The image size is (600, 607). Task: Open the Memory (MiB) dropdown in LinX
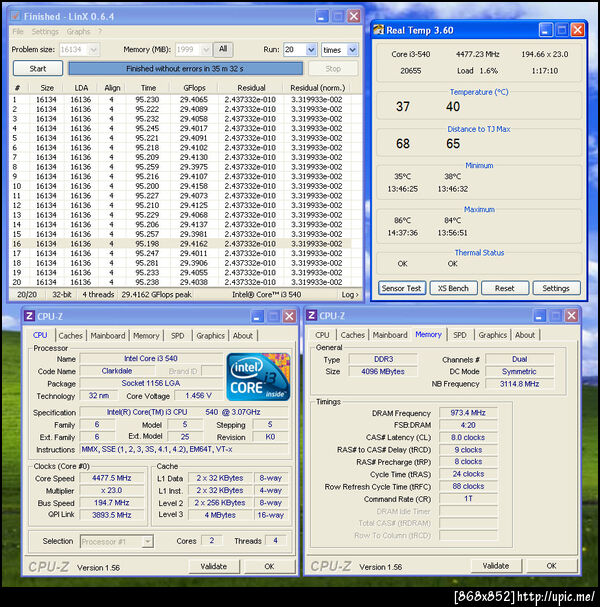point(206,50)
